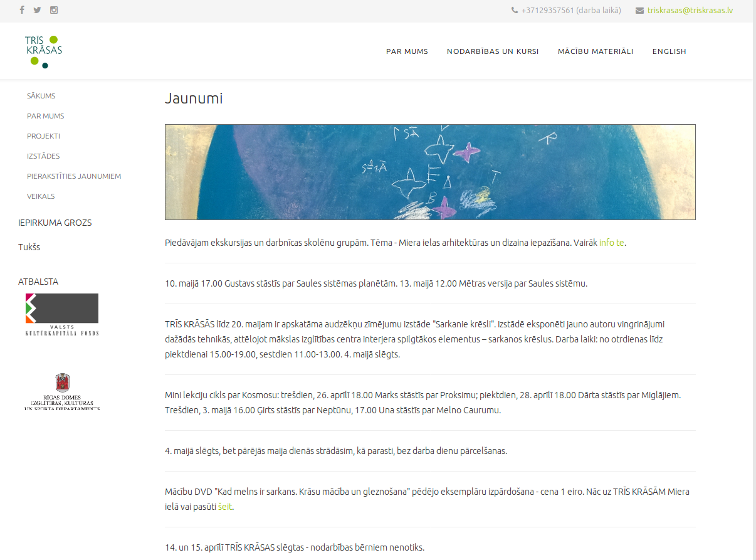Open IZSTĀDES in sidebar

coord(43,156)
